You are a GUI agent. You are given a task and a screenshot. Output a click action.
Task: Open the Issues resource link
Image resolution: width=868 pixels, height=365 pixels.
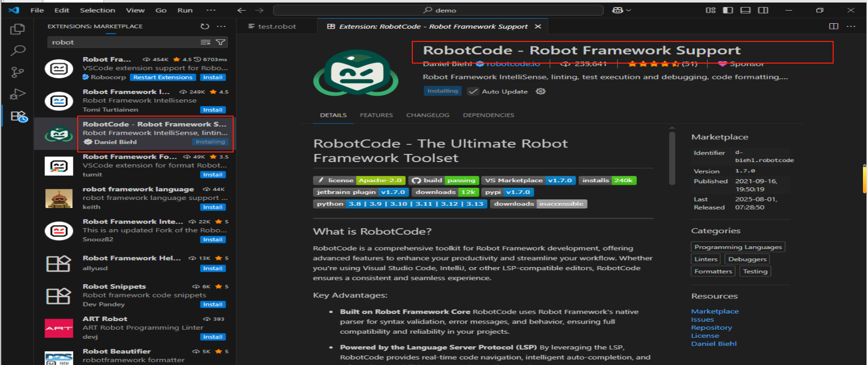point(702,320)
